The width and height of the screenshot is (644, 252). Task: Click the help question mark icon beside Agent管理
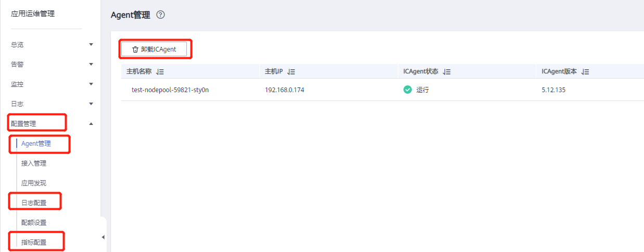(160, 15)
